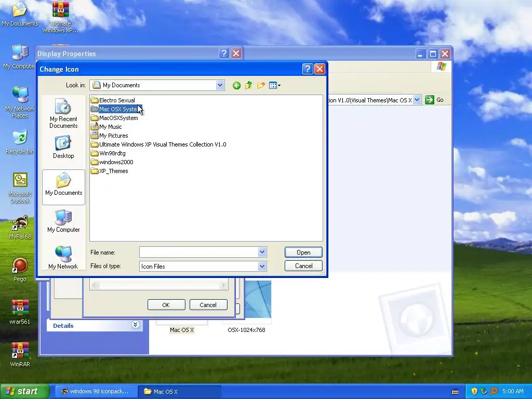The image size is (532, 399).
Task: Click the horizontal scrollbar below Change Icon dialog
Action: [x=159, y=285]
